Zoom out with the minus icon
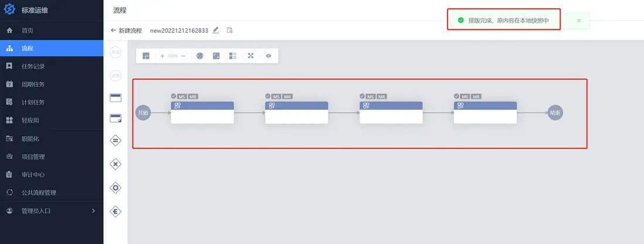This screenshot has width=644, height=244. pos(183,56)
